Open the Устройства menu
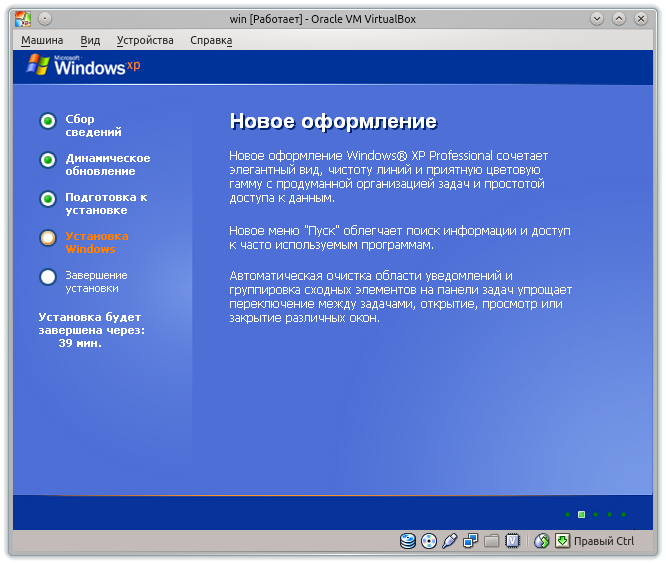666x564 pixels. 145,40
